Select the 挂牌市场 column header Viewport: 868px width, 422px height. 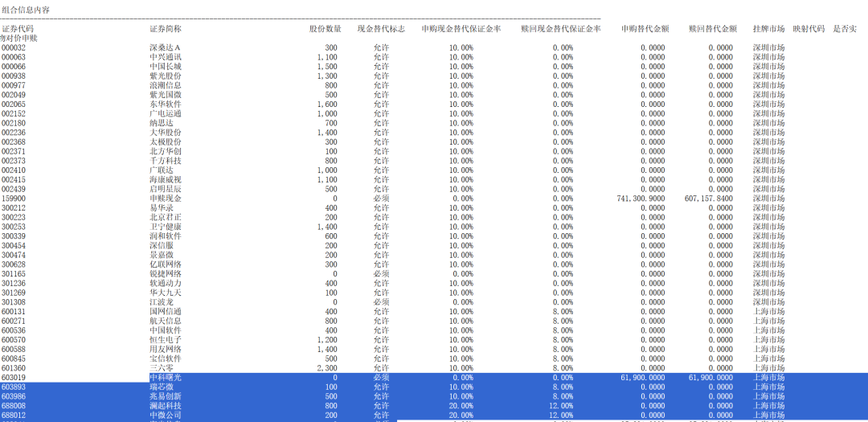(x=768, y=29)
